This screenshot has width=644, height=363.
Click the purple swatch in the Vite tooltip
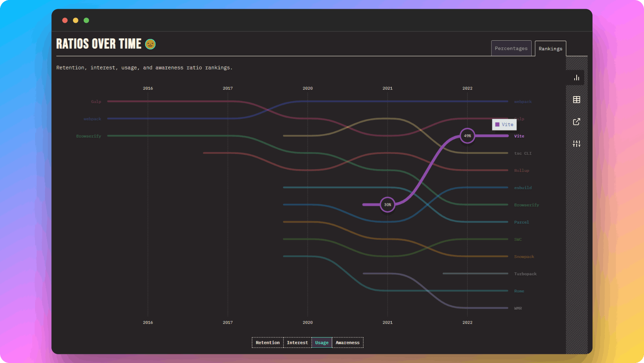[x=497, y=124]
